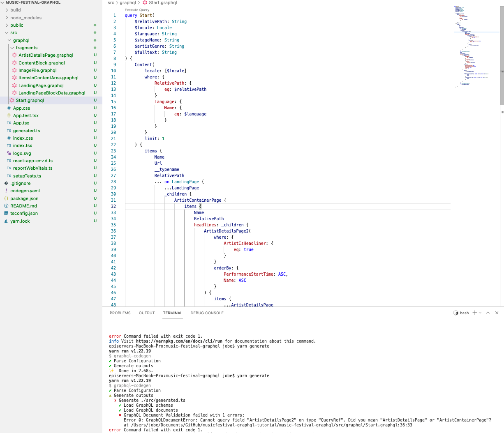This screenshot has height=433, width=504.
Task: Click the README.md info file icon
Action: pos(6,206)
